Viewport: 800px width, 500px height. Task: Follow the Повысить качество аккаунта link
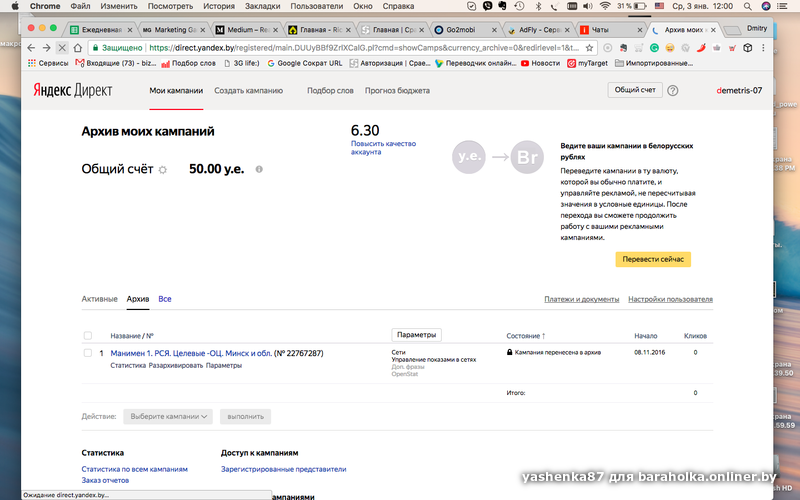pyautogui.click(x=383, y=147)
